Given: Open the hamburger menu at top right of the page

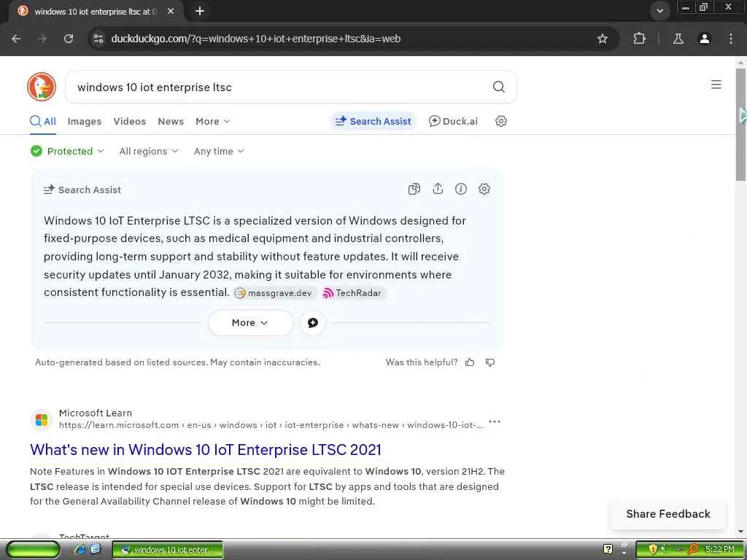Looking at the screenshot, I should click(716, 85).
